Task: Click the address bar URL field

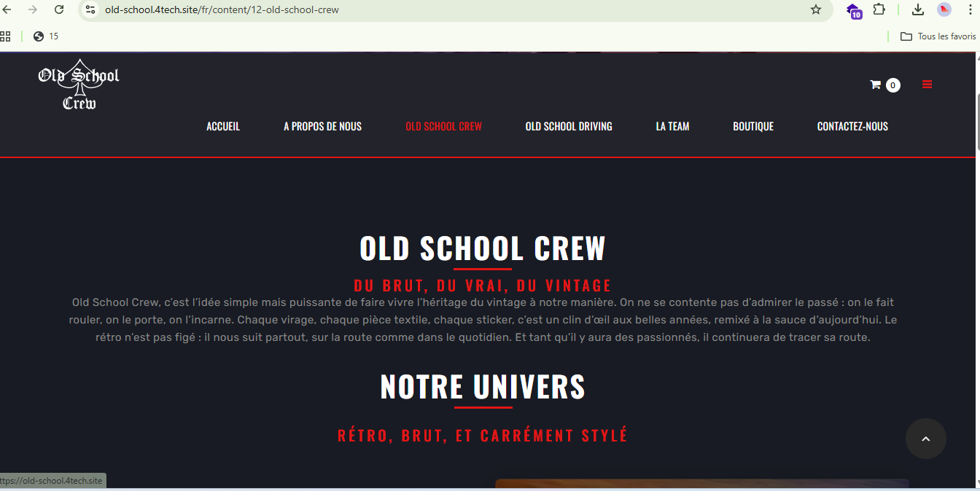Action: [x=437, y=10]
